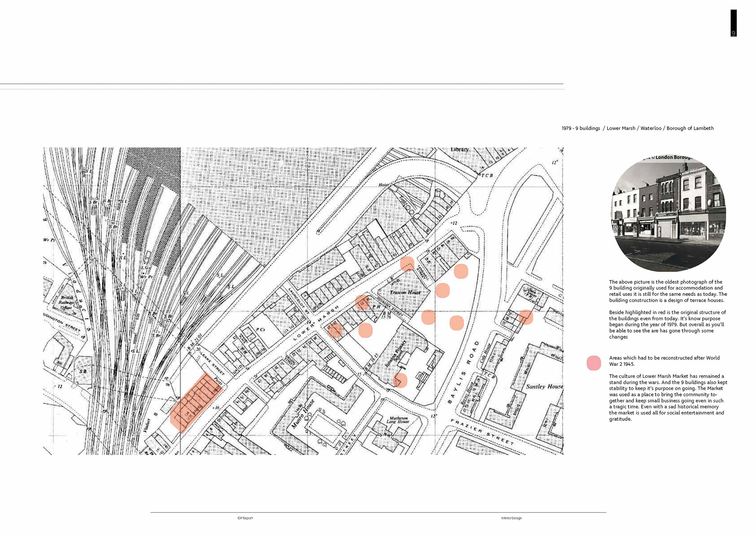Click the 'P Cs' label on the map
This screenshot has height=535, width=756.
(x=260, y=329)
